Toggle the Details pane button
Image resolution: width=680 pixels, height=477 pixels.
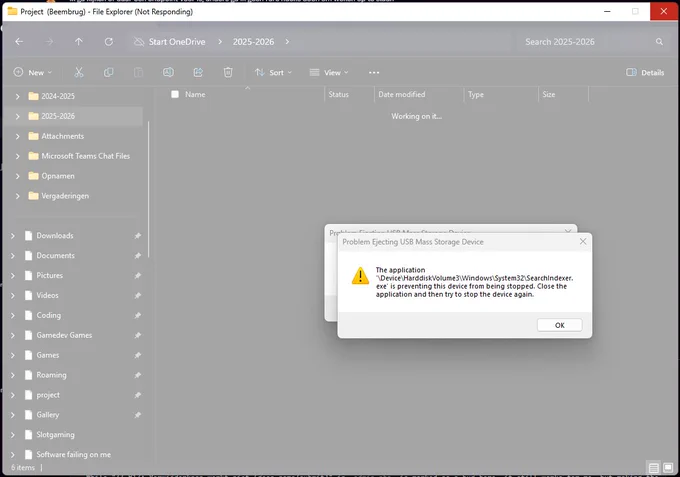(x=645, y=72)
